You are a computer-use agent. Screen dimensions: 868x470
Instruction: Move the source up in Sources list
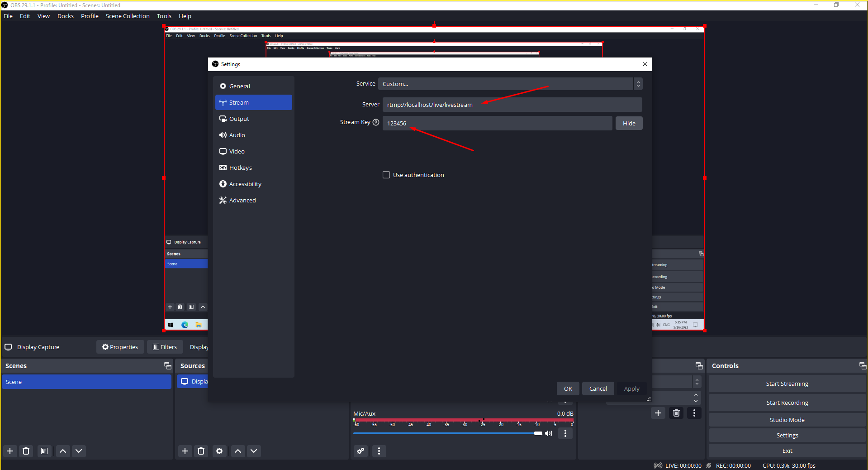pyautogui.click(x=238, y=451)
